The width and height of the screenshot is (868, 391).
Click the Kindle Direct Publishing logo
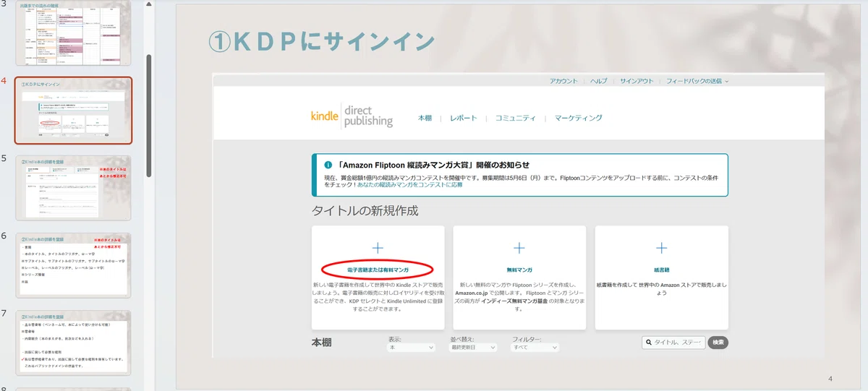(x=352, y=116)
